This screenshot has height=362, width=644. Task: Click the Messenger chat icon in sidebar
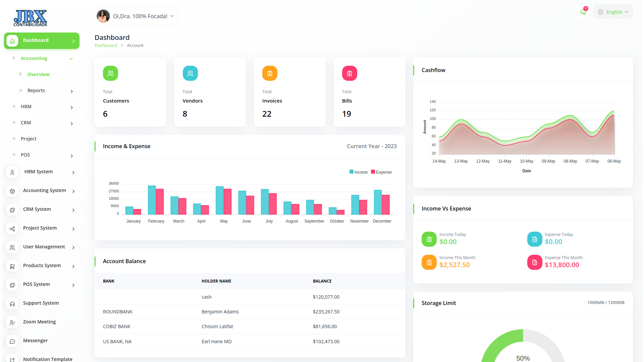pyautogui.click(x=12, y=341)
